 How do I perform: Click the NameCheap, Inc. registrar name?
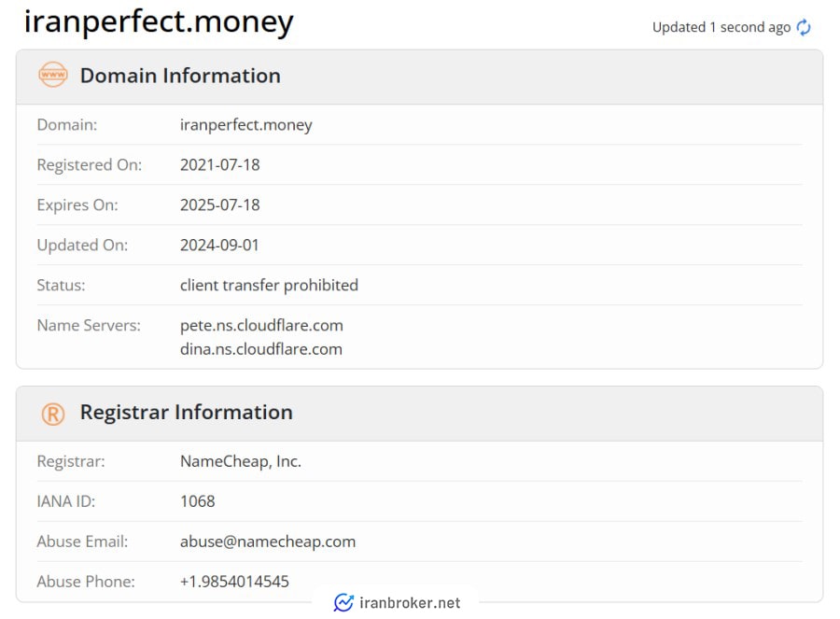point(241,461)
